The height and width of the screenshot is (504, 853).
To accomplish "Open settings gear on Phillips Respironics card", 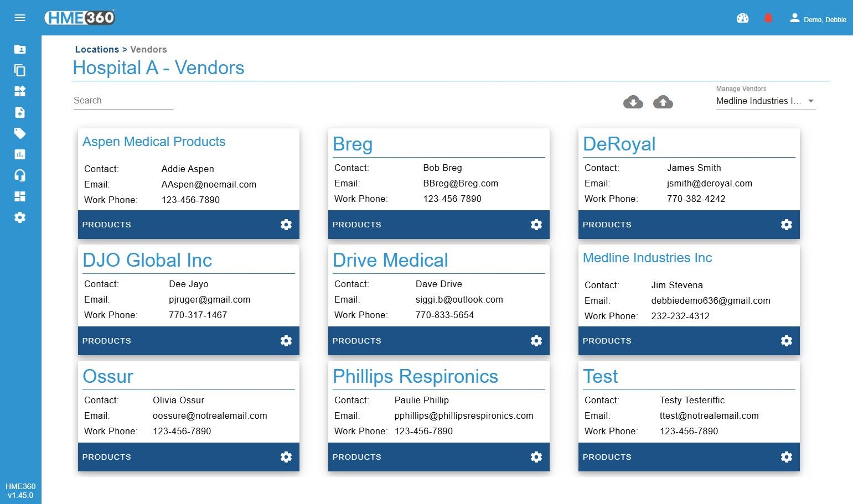I will [536, 457].
